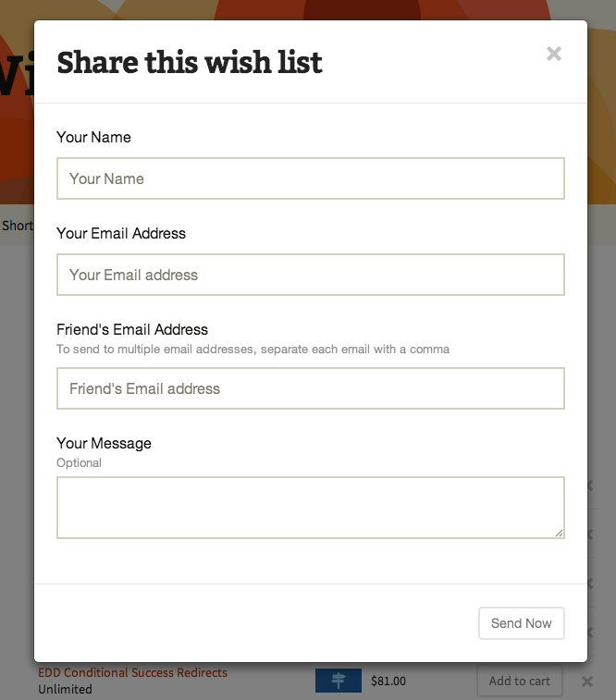Click the $81.00 price text
616x700 pixels.
[x=388, y=682]
